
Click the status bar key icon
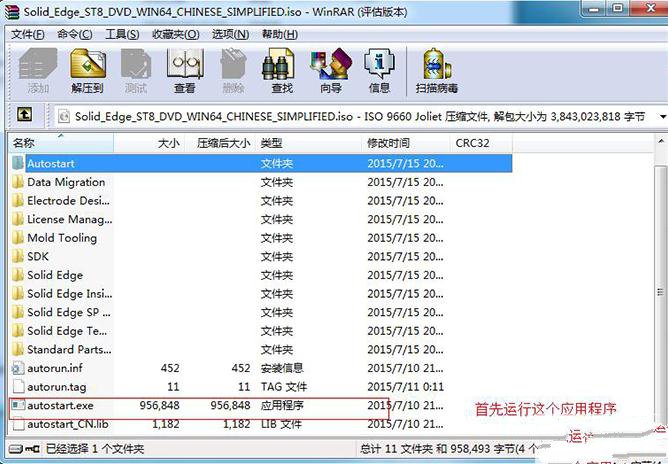[x=32, y=449]
